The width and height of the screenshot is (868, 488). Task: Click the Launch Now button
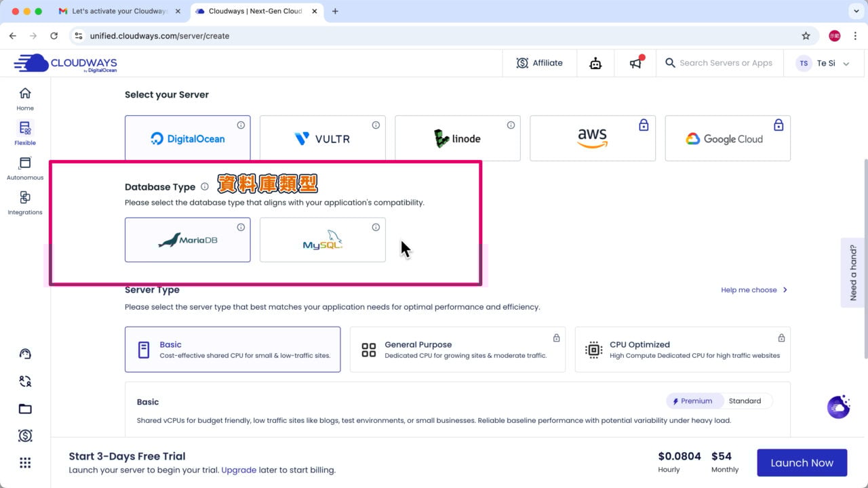[x=802, y=462]
